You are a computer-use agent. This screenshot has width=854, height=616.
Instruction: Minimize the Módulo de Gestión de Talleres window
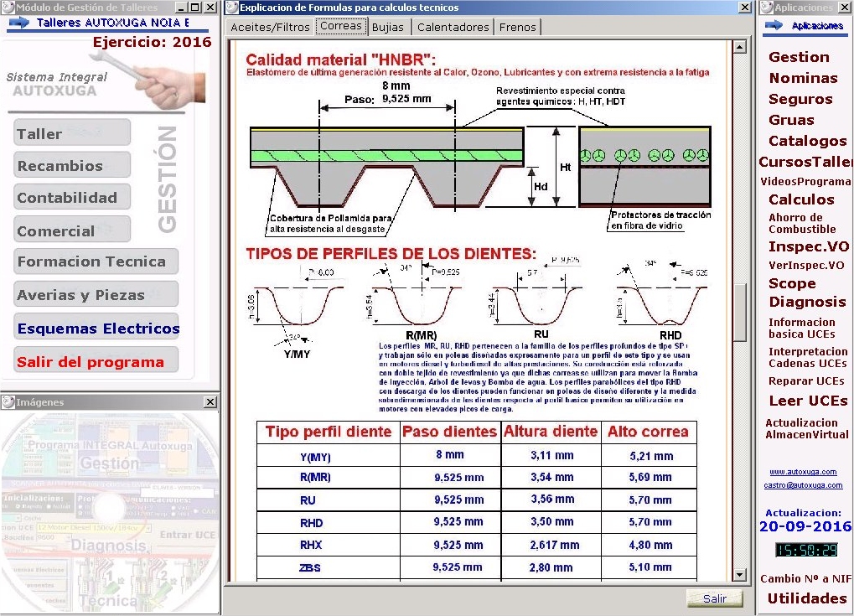[181, 8]
